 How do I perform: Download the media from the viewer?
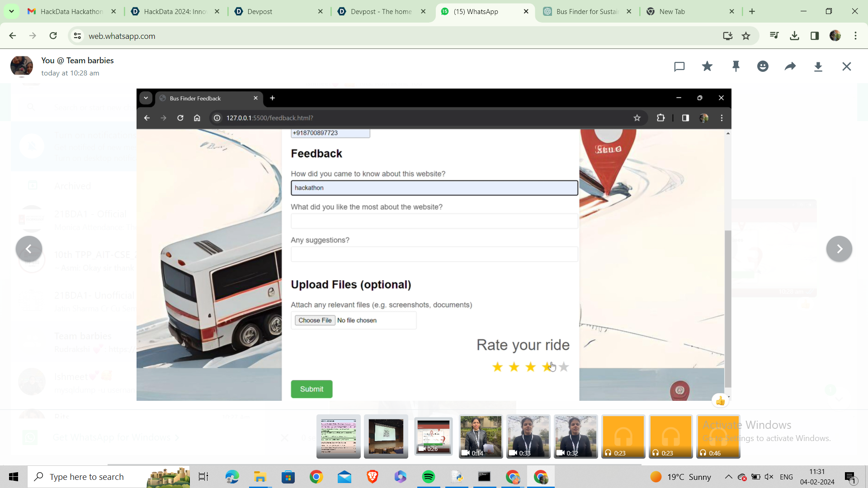pyautogui.click(x=818, y=67)
